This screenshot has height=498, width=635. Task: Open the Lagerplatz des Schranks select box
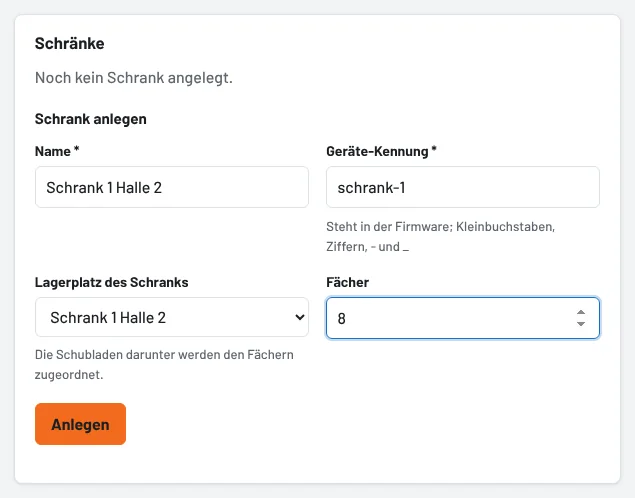pyautogui.click(x=172, y=317)
